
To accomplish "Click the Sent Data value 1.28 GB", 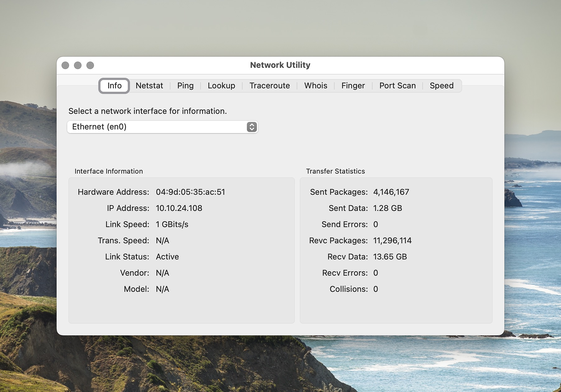I will point(387,208).
